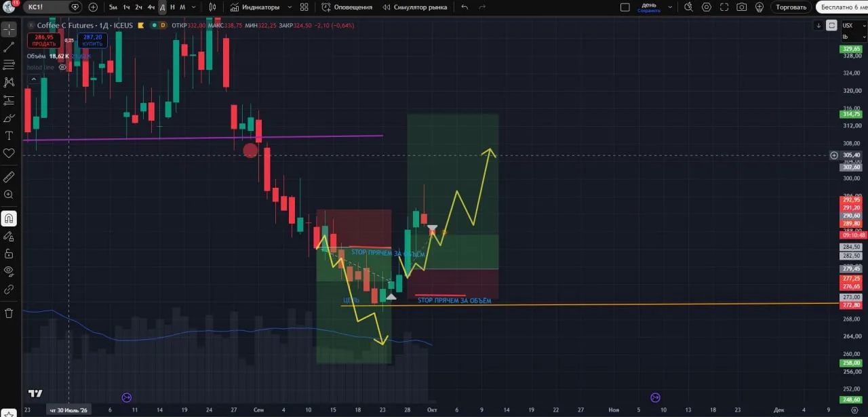Toggle stay in drawing mode

(x=9, y=237)
